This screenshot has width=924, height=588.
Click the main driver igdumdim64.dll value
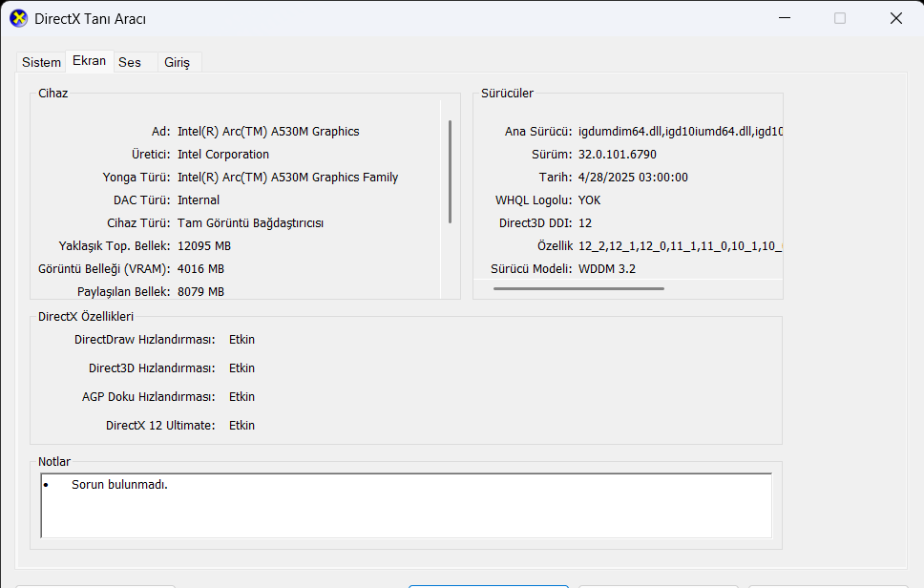coord(680,132)
